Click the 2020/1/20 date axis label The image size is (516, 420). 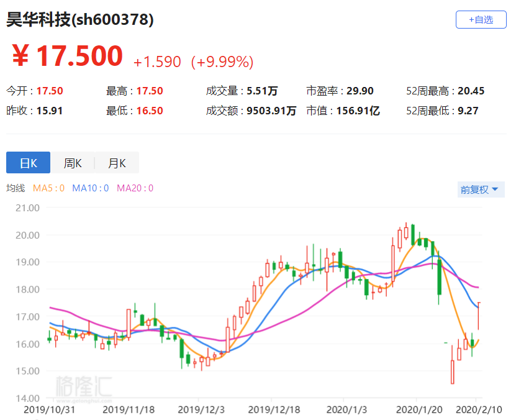point(419,410)
